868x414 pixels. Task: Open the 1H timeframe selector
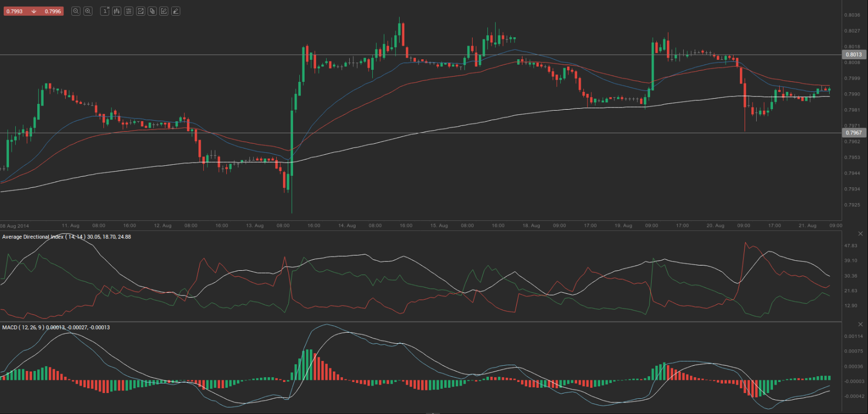click(x=104, y=11)
